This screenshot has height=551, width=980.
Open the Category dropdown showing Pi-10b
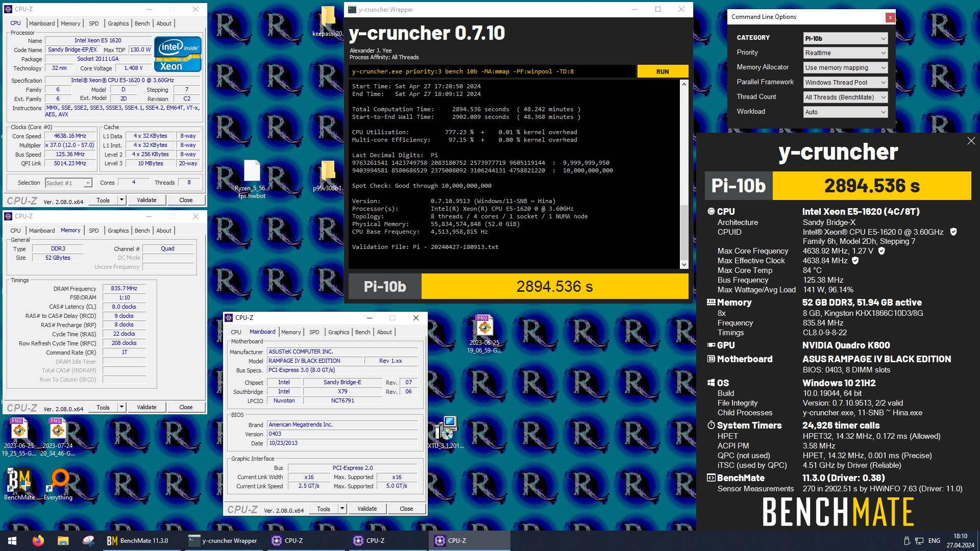tap(845, 39)
